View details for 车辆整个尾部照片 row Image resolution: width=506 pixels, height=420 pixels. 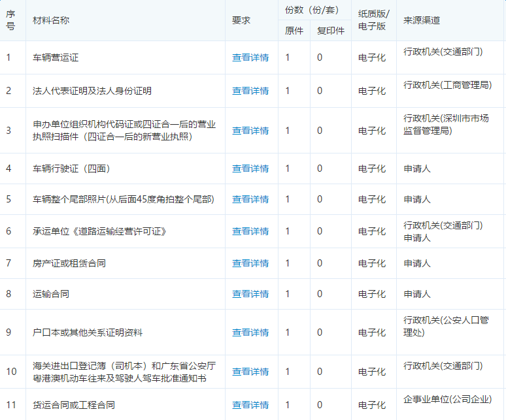click(250, 199)
